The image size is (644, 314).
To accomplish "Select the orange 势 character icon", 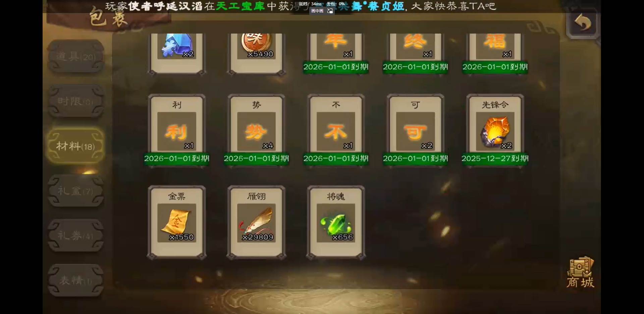I will (x=256, y=131).
